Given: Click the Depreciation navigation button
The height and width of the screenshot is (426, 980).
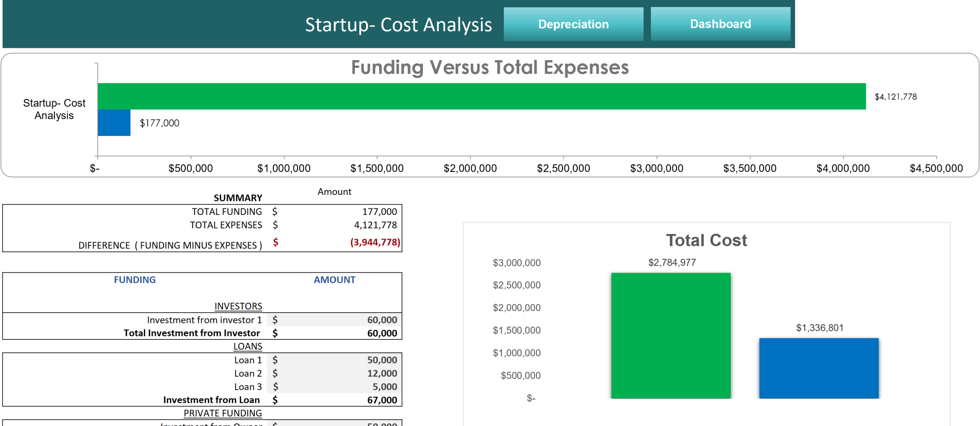Looking at the screenshot, I should (x=573, y=24).
